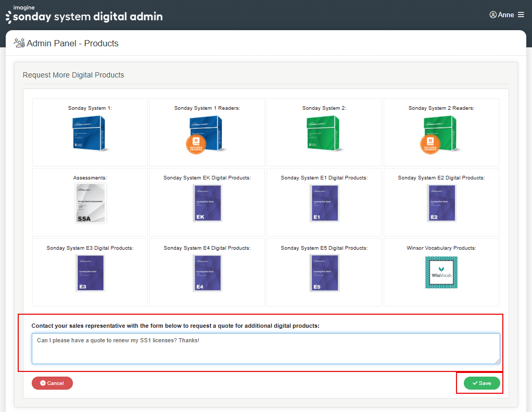This screenshot has width=532, height=412.
Task: Select the Sonday System 2 Readers box image
Action: tap(441, 134)
